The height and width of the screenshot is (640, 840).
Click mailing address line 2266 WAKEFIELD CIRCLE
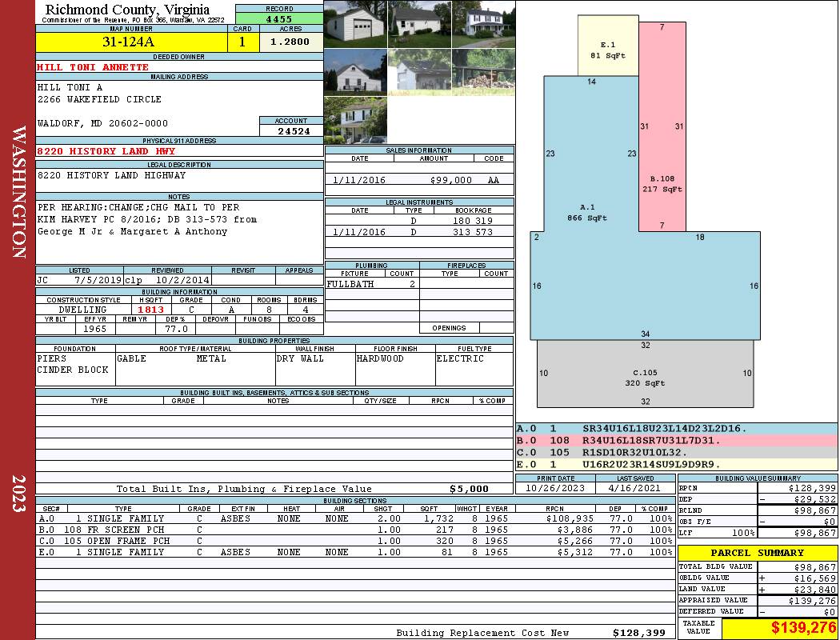(99, 99)
